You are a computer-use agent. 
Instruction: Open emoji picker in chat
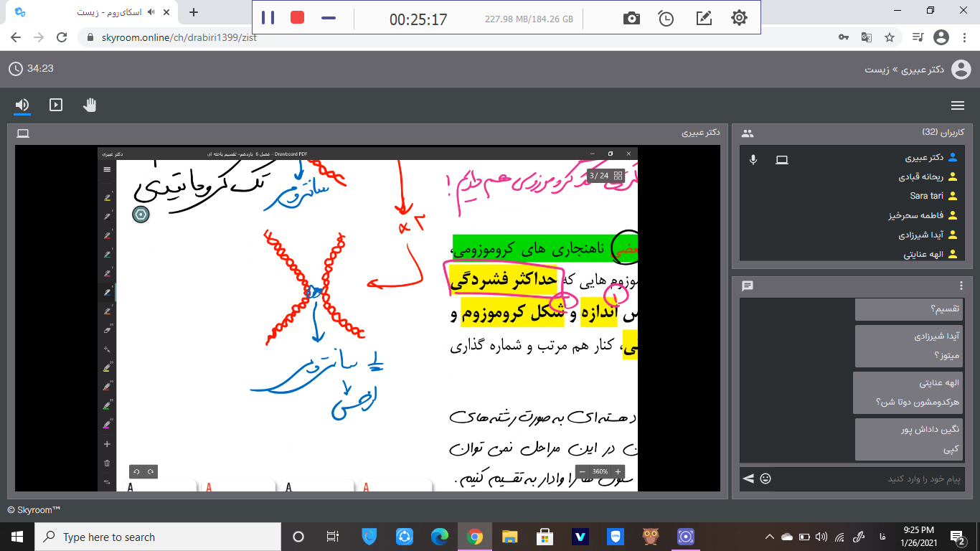click(x=765, y=479)
